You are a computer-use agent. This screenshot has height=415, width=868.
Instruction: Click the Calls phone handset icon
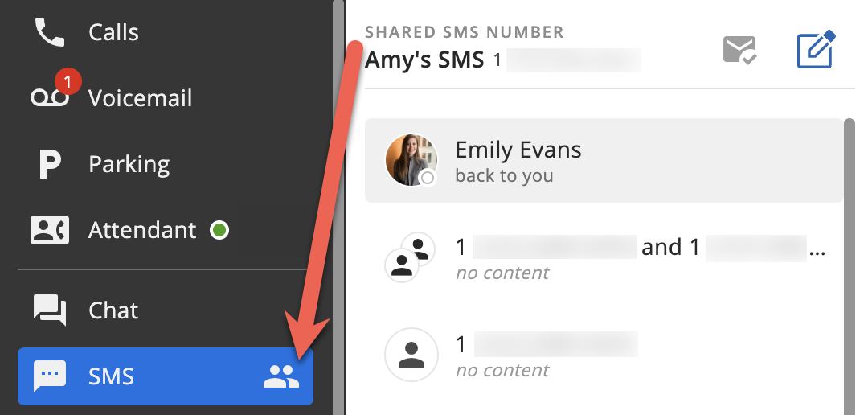50,32
